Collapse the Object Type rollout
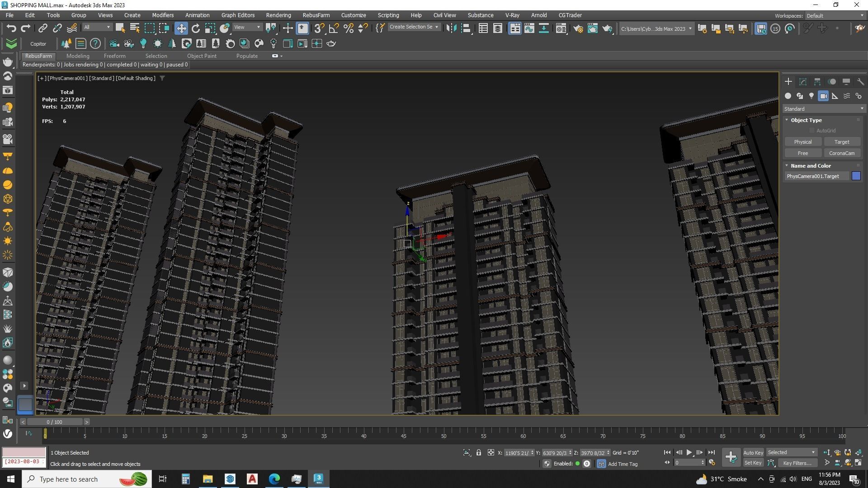This screenshot has height=488, width=868. pyautogui.click(x=806, y=120)
